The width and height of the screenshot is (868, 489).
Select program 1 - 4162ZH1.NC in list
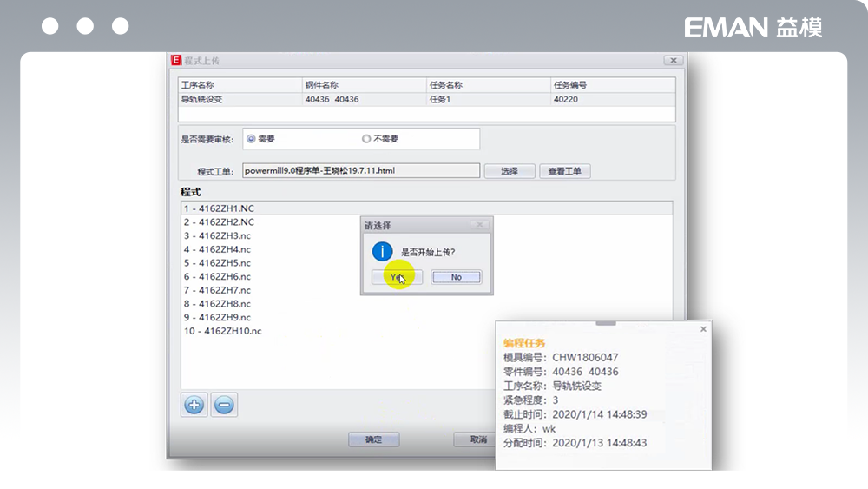point(219,208)
